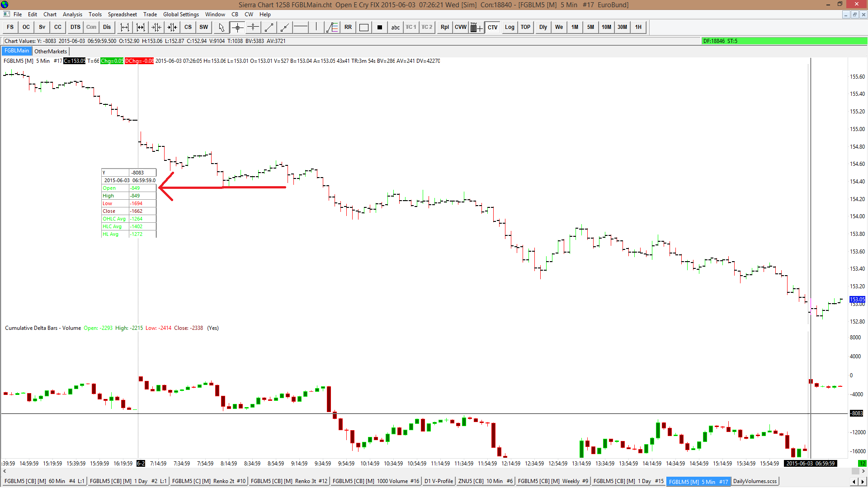This screenshot has height=488, width=868.
Task: Choose the vertical line drawing tool
Action: coord(316,27)
